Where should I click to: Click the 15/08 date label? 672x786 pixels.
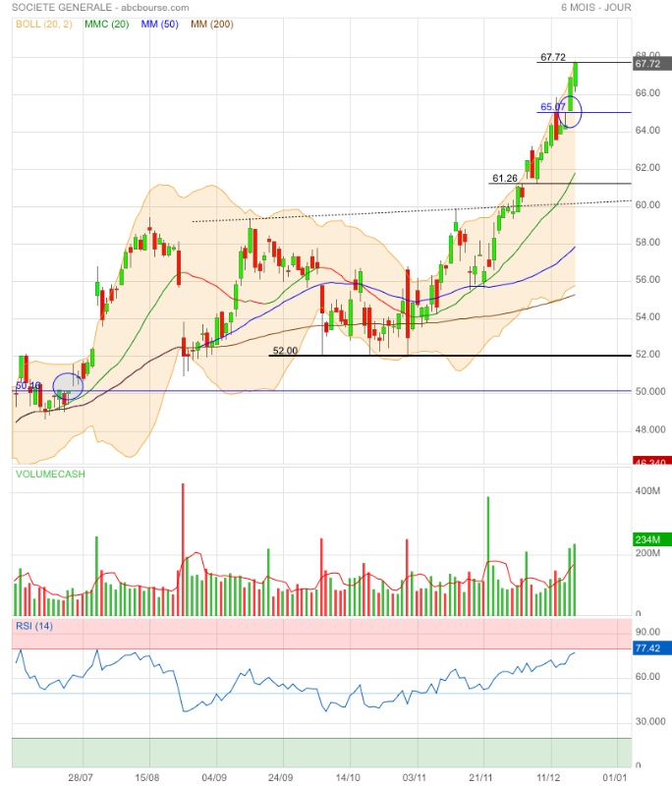(146, 777)
